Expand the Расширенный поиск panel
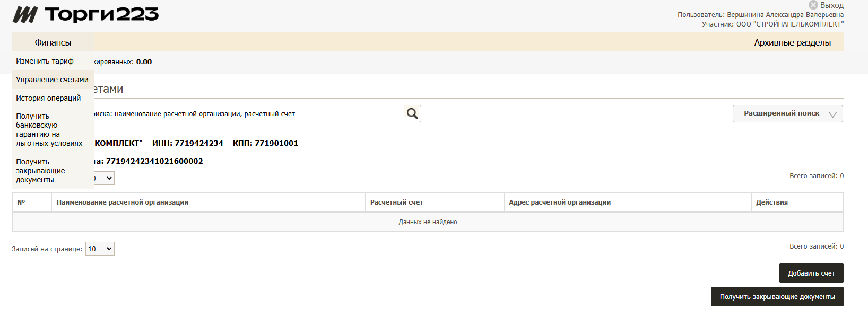 pyautogui.click(x=787, y=113)
